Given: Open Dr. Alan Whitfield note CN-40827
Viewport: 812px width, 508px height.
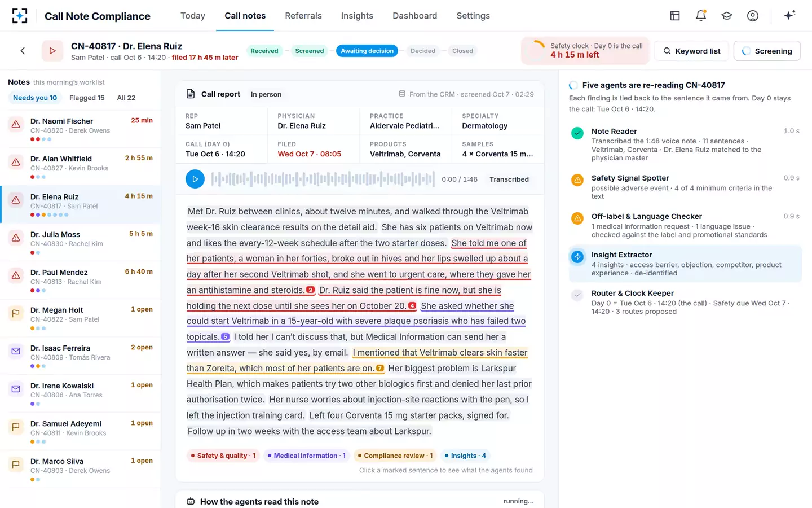Looking at the screenshot, I should click(x=81, y=167).
